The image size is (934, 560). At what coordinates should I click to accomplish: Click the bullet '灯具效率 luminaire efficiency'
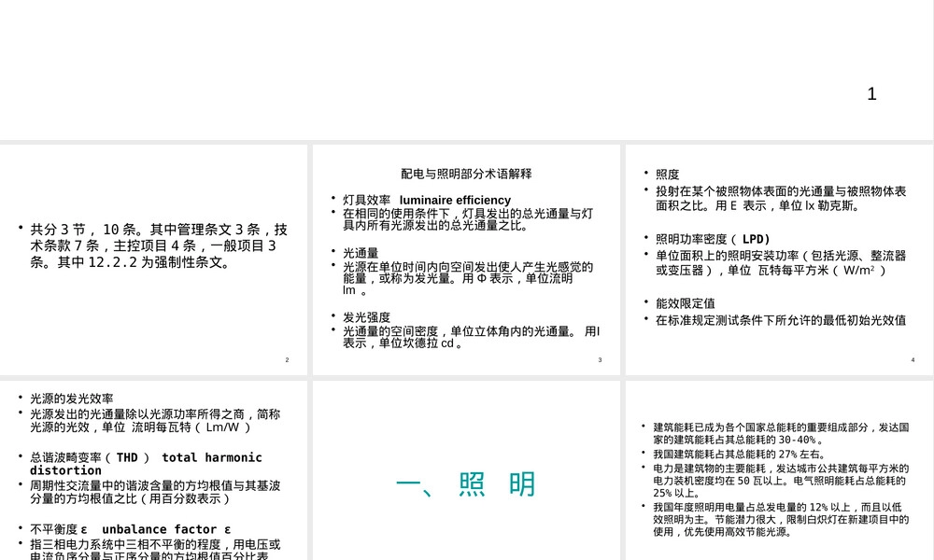click(x=427, y=200)
